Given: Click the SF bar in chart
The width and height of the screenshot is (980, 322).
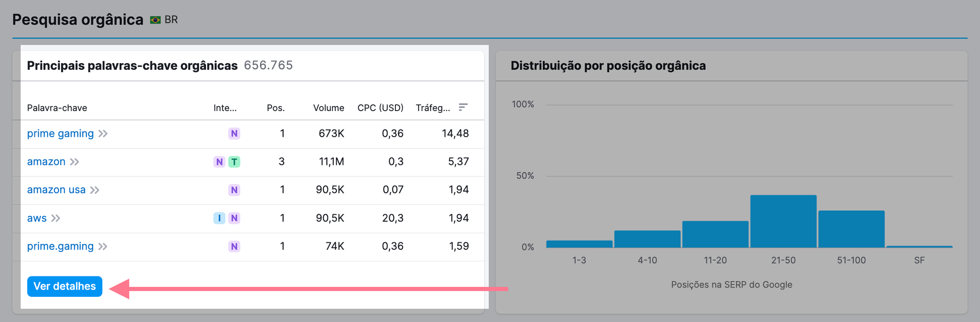Looking at the screenshot, I should point(919,247).
